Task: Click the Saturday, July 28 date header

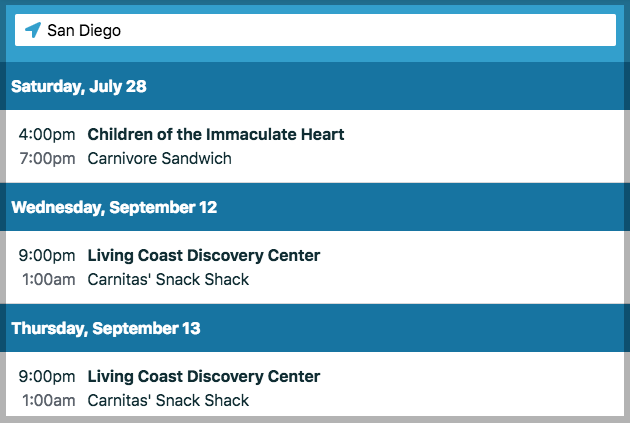Action: tap(79, 86)
